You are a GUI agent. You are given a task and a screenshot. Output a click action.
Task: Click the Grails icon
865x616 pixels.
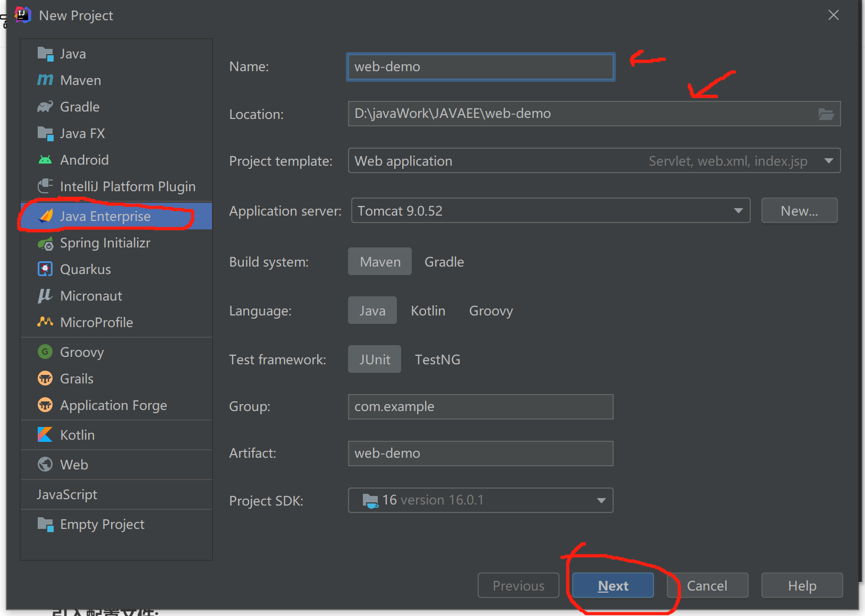pyautogui.click(x=45, y=379)
